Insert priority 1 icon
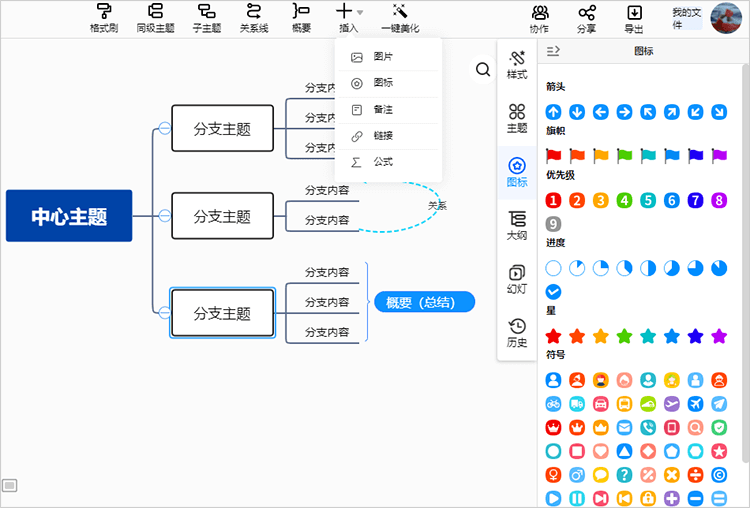The width and height of the screenshot is (750, 508). click(553, 200)
